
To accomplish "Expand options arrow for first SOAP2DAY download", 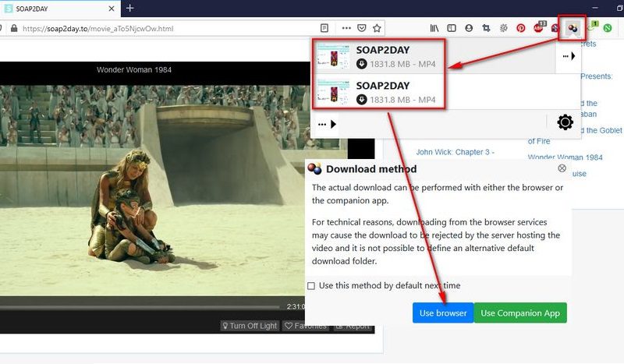I will pyautogui.click(x=569, y=56).
